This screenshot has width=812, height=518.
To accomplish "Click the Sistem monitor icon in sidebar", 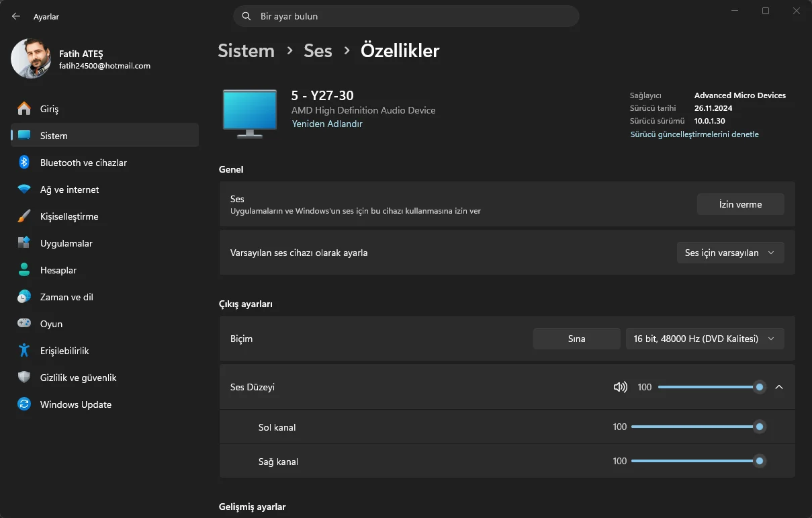I will (24, 136).
